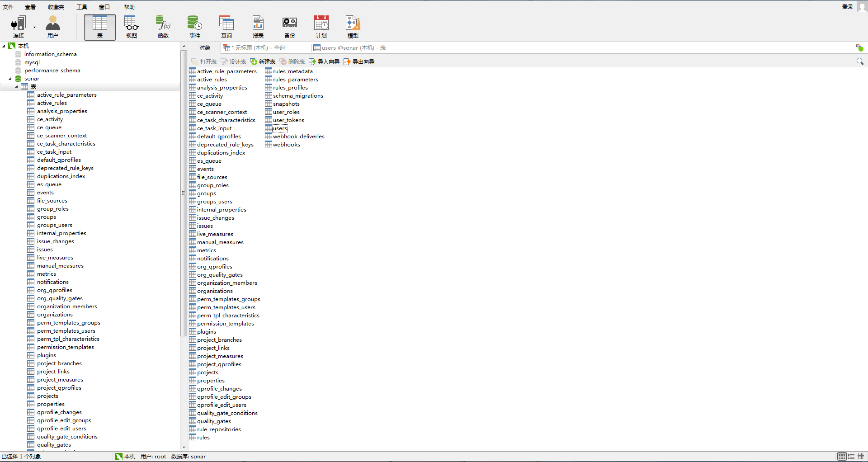
Task: Click the tree scroll-down arrow
Action: pyautogui.click(x=184, y=447)
